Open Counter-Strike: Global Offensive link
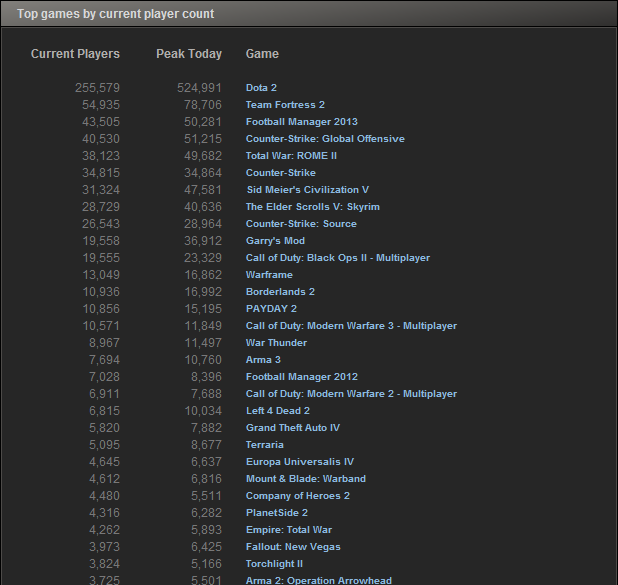 [x=325, y=139]
